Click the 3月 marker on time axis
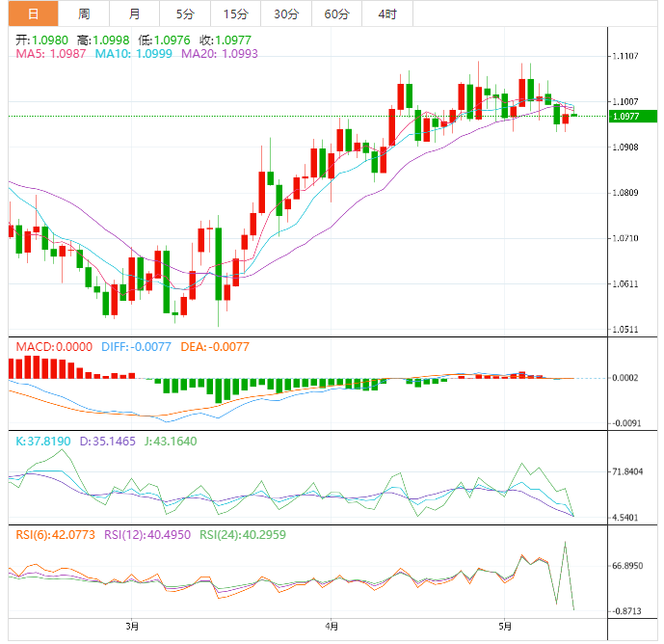Viewport: 664px width, 644px height. (x=132, y=627)
